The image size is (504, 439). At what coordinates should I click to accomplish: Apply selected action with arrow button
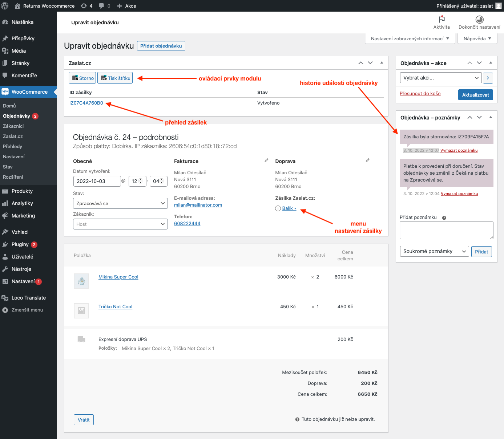point(488,78)
